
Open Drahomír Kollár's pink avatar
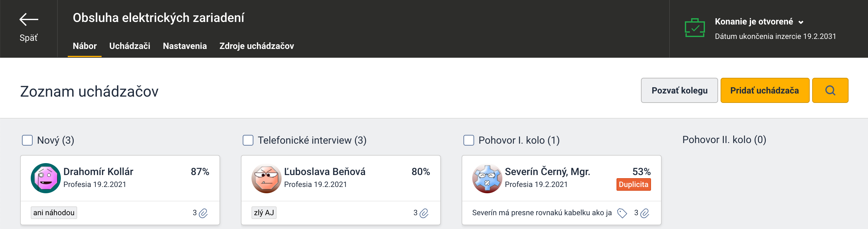(x=45, y=178)
